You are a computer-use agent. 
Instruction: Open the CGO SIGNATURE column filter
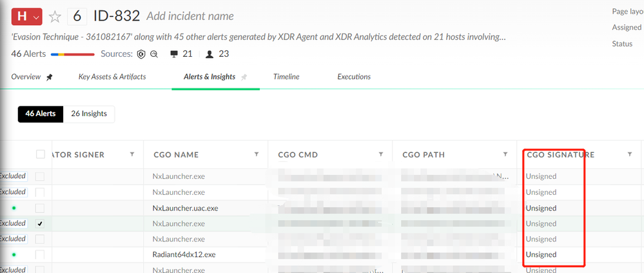630,154
